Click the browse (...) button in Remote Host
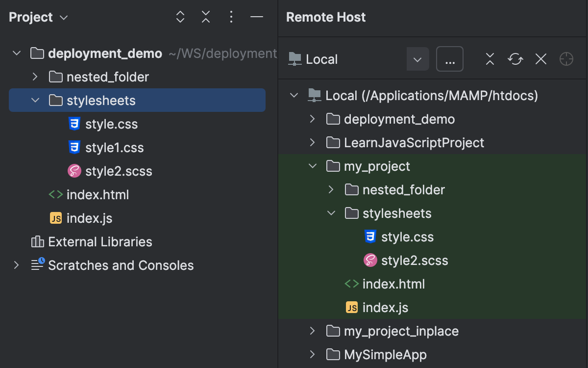Screen dimensions: 588x368 pos(449,59)
